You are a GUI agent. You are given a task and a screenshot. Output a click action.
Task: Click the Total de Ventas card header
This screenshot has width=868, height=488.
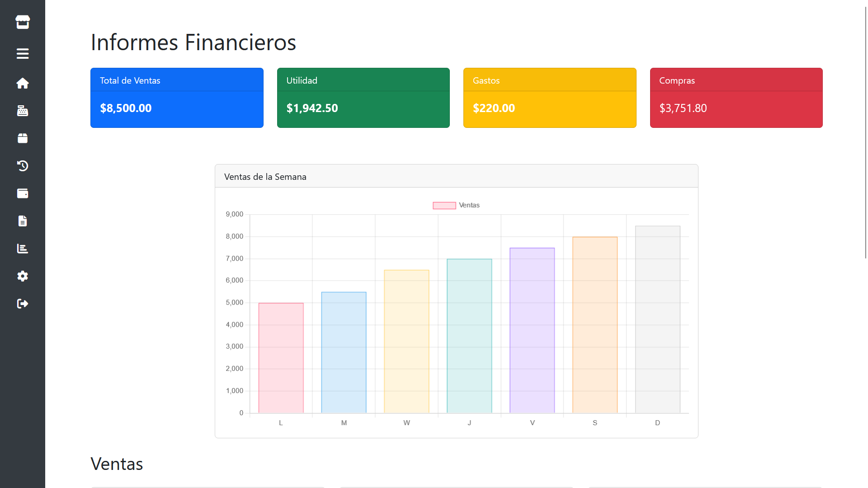tap(177, 80)
